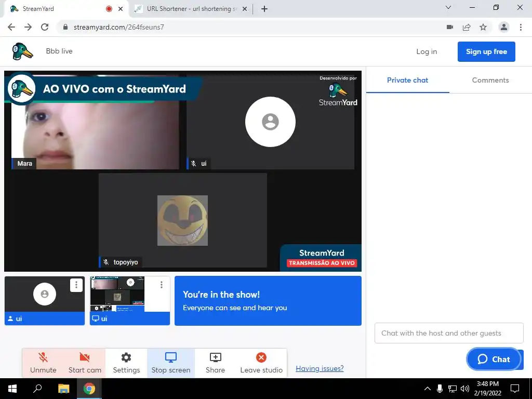Open Windows Start menu
This screenshot has height=399, width=532.
12,389
